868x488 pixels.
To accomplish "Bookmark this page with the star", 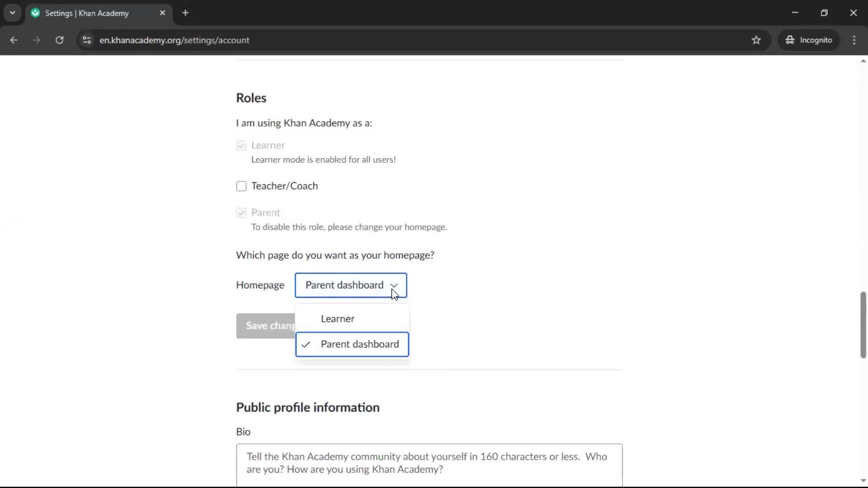I will coord(756,40).
